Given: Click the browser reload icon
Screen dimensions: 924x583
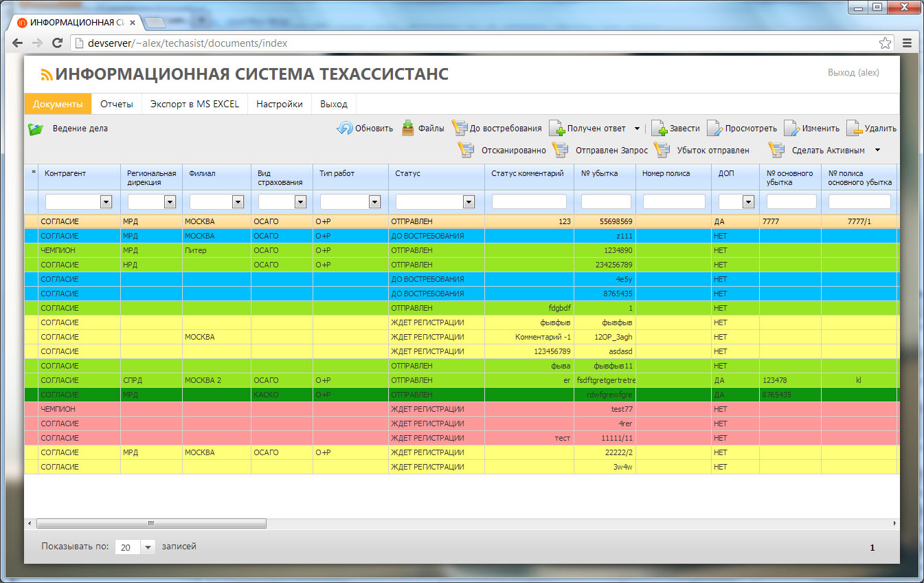Looking at the screenshot, I should pyautogui.click(x=58, y=43).
